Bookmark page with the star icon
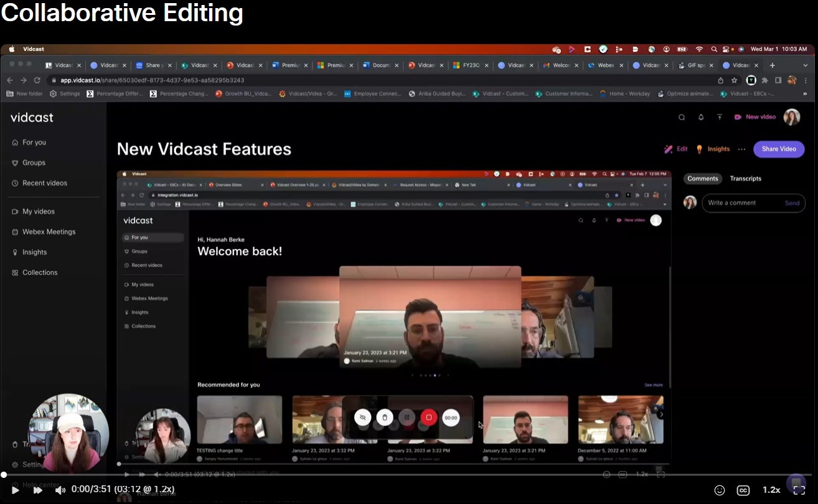 735,80
